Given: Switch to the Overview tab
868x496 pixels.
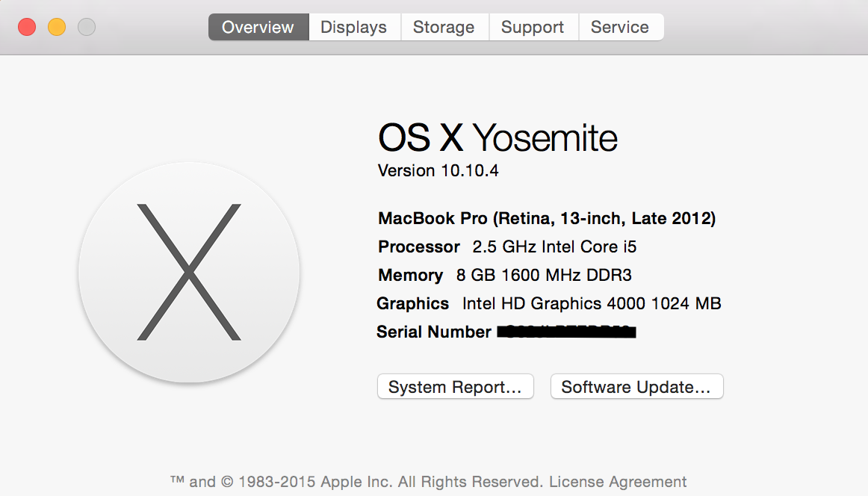Looking at the screenshot, I should click(258, 28).
